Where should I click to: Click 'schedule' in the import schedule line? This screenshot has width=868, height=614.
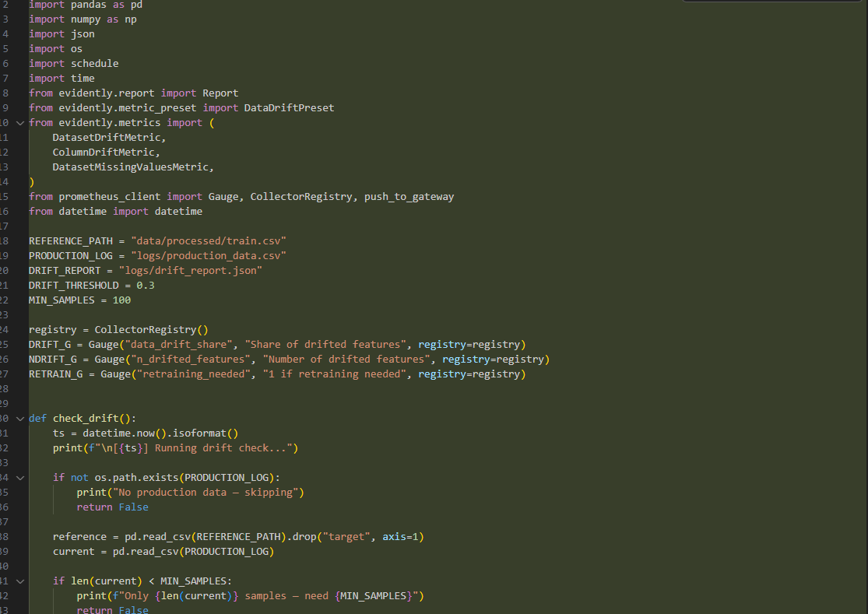(x=95, y=64)
